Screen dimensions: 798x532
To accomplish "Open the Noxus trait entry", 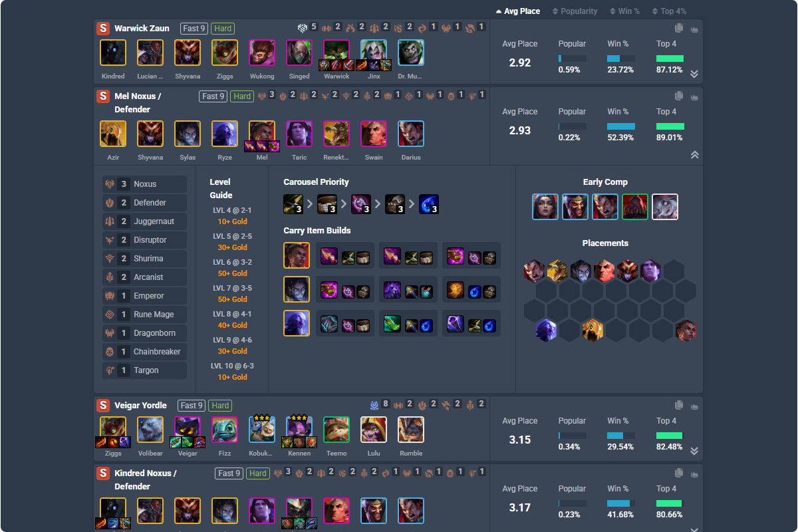I will point(144,184).
